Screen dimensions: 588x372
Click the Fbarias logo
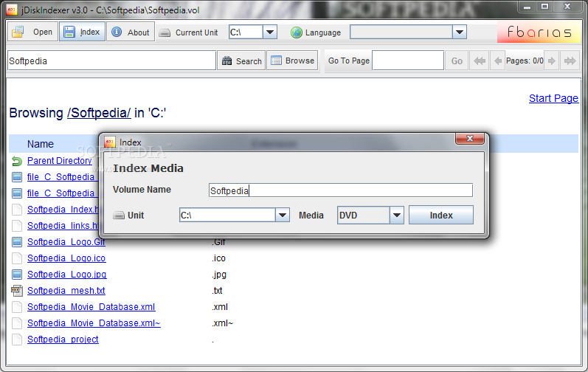point(539,32)
